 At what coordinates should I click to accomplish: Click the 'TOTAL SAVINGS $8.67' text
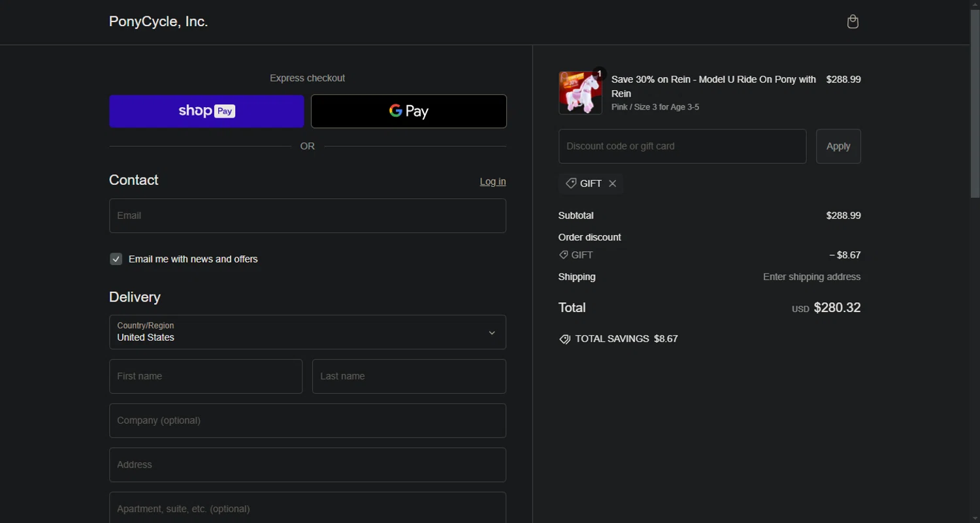point(626,339)
